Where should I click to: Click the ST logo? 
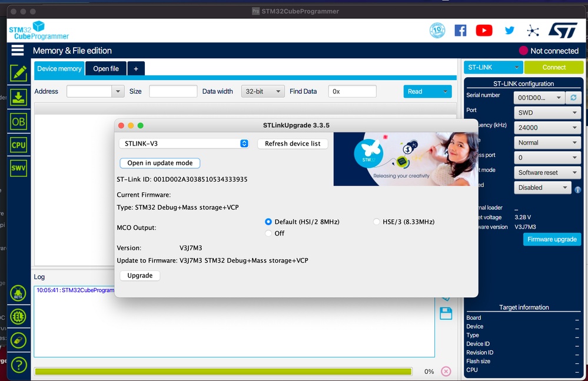pos(563,31)
